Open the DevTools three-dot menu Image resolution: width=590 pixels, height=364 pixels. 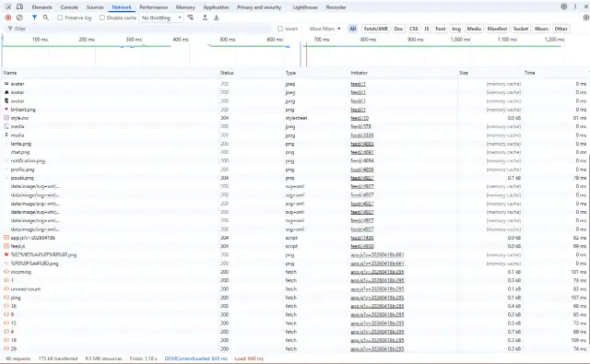(x=575, y=6)
